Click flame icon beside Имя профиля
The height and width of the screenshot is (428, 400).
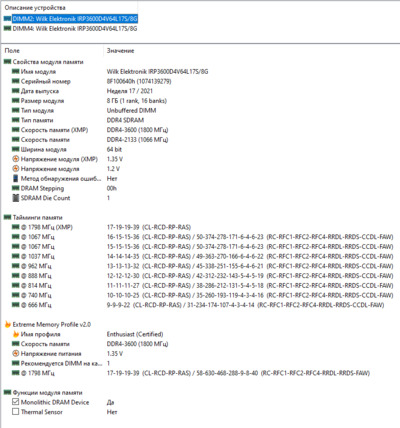15,334
